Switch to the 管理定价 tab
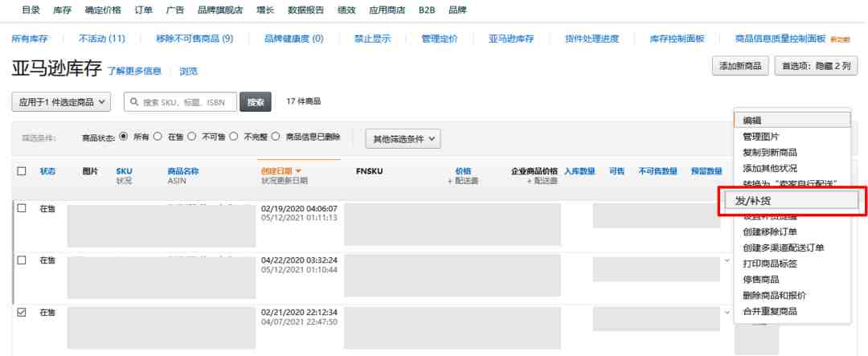 point(440,39)
